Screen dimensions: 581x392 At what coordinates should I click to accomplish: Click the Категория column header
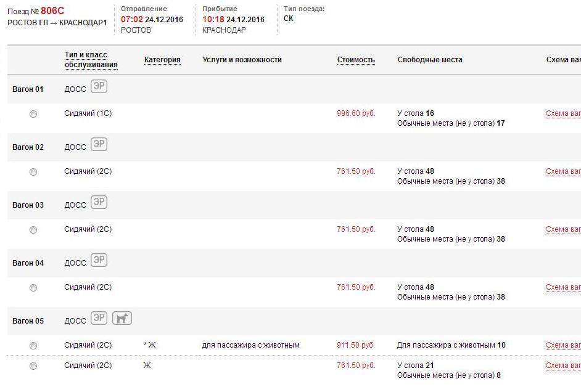coord(162,60)
